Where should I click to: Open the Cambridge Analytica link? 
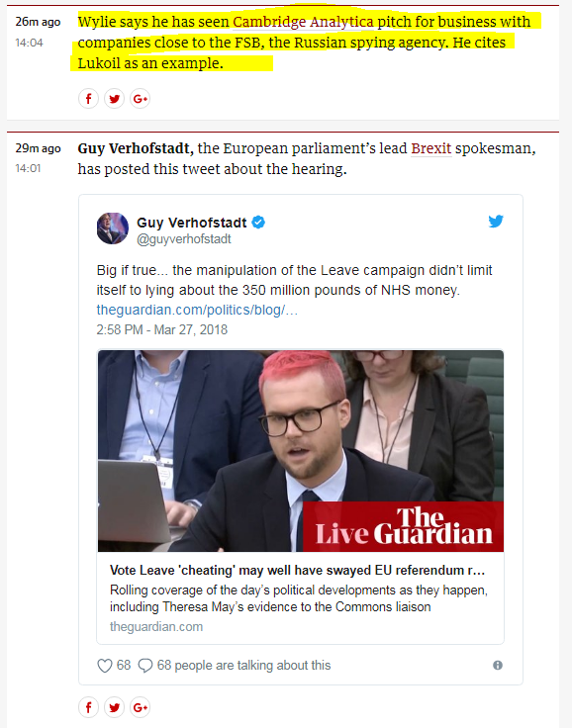303,22
